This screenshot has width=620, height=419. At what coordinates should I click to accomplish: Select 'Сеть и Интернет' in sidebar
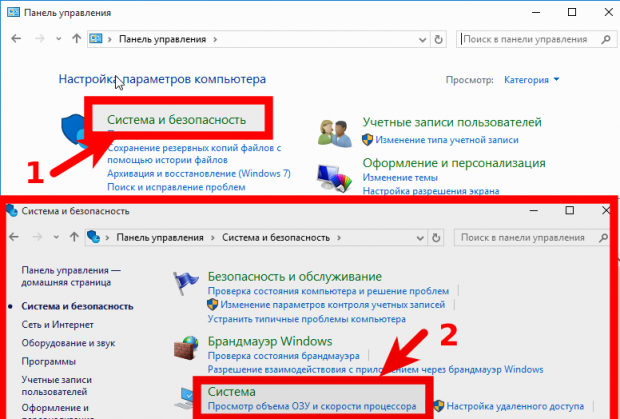click(57, 325)
